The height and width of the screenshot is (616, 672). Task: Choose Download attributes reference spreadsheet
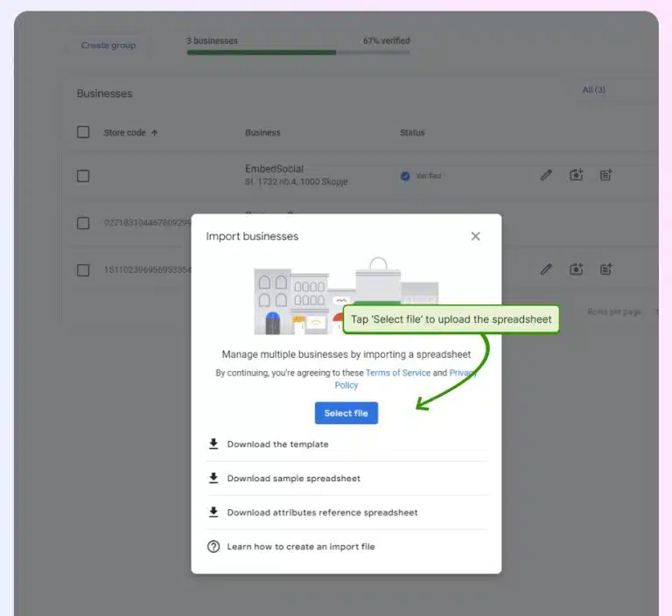[x=322, y=512]
